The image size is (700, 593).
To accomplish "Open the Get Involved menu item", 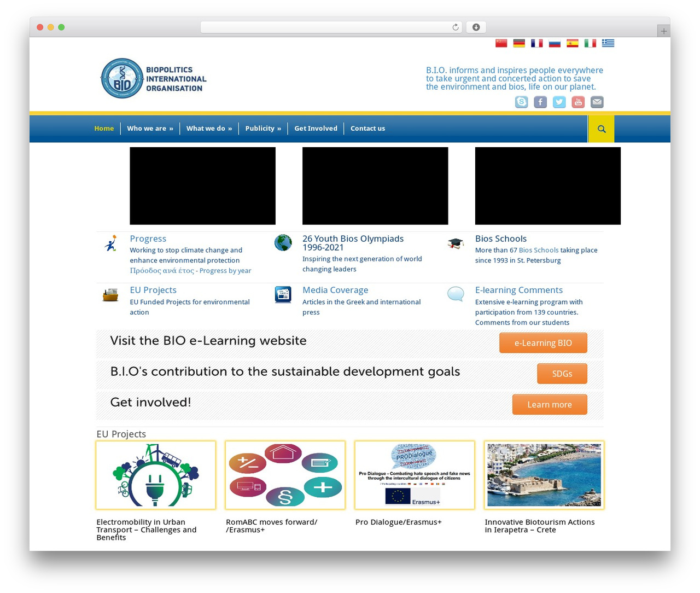I will coord(316,129).
